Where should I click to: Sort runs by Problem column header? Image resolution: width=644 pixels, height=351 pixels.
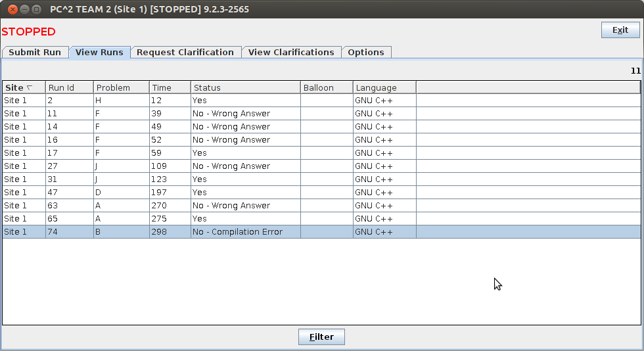click(121, 87)
